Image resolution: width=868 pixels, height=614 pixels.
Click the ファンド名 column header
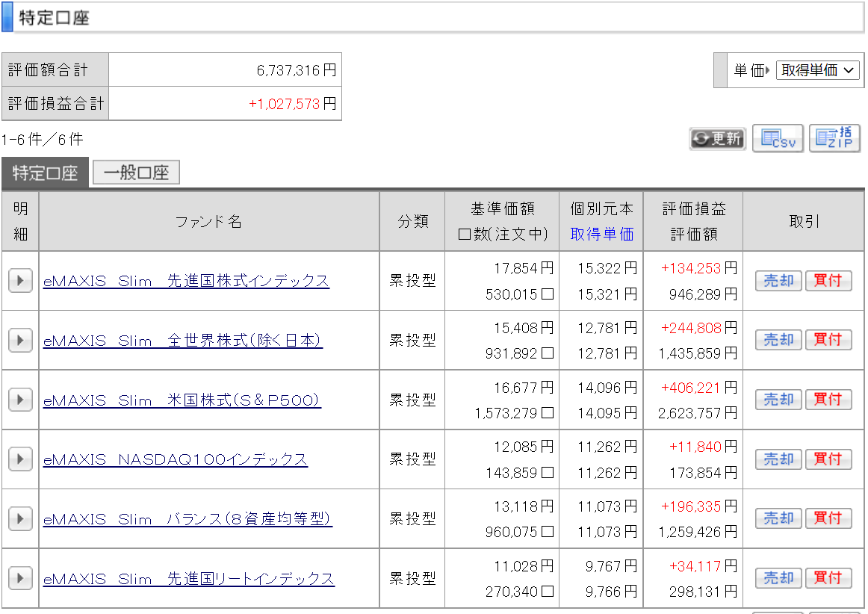point(208,222)
